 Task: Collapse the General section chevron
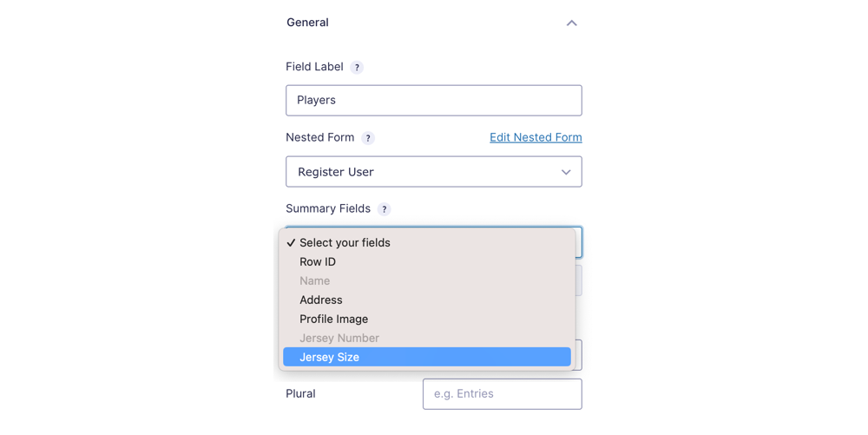(571, 23)
